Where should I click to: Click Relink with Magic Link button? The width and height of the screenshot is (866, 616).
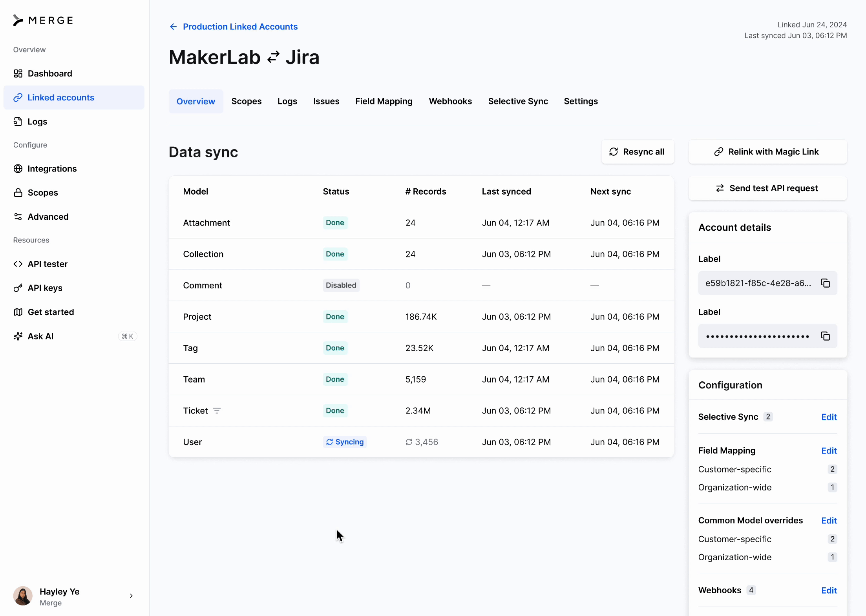768,152
